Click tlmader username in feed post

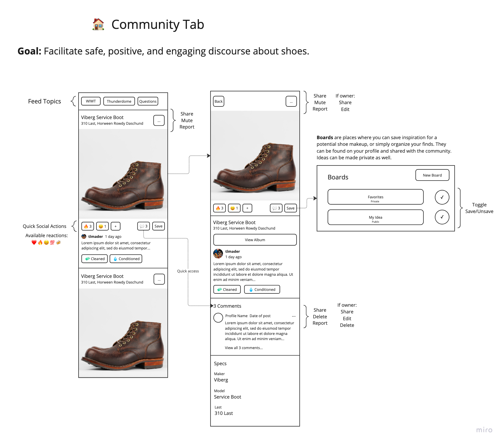tap(95, 236)
